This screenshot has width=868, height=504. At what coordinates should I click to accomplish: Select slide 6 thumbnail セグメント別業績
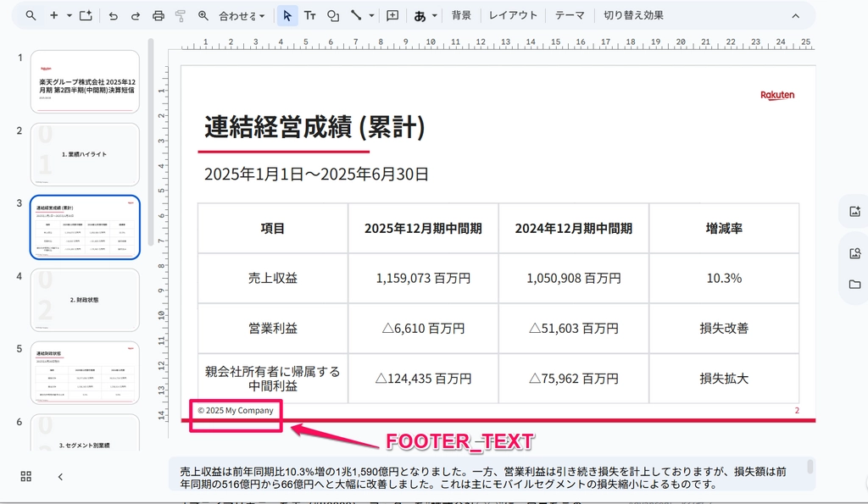(x=85, y=433)
